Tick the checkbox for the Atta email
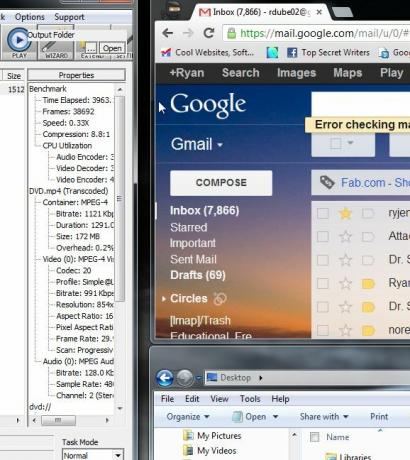The image size is (410, 460). point(323,237)
